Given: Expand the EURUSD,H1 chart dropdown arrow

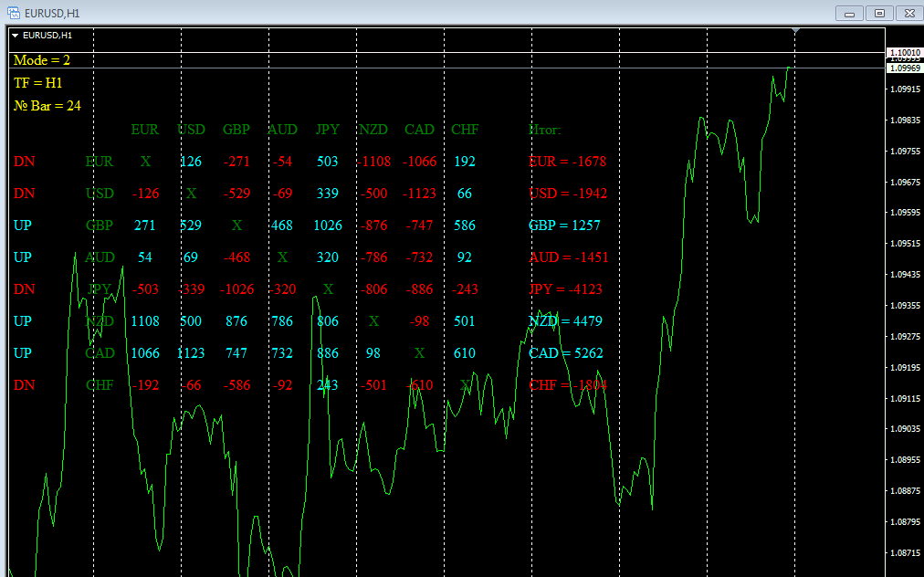Looking at the screenshot, I should (16, 36).
